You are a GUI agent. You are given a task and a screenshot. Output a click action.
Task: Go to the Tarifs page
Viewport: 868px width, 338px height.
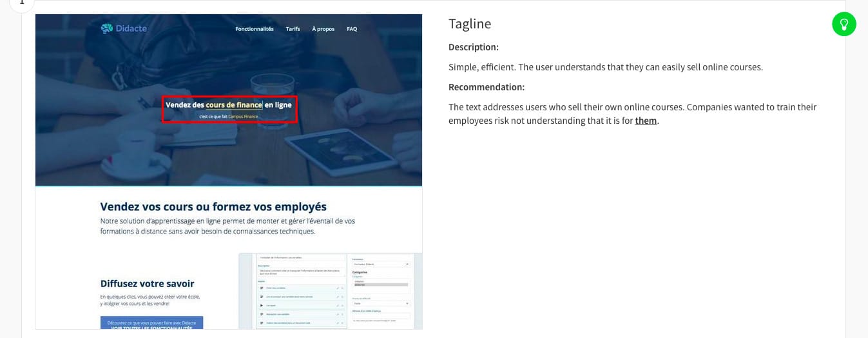293,29
